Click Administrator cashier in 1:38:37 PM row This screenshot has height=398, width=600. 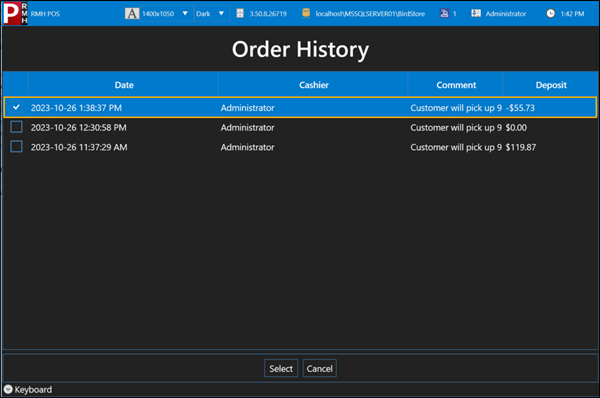pos(247,108)
